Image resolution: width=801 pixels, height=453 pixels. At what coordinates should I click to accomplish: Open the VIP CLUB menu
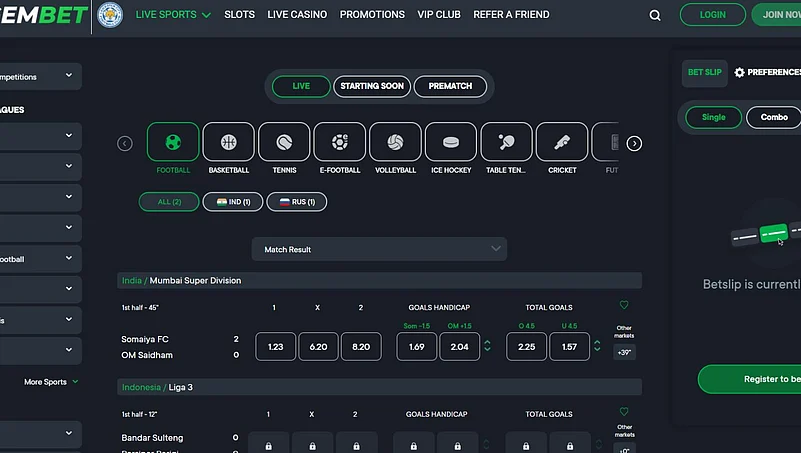(x=439, y=15)
